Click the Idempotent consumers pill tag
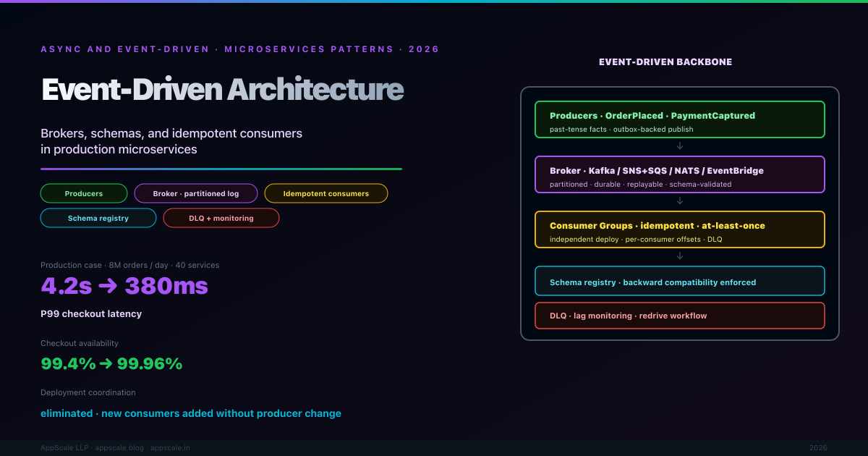The width and height of the screenshot is (868, 456). click(x=325, y=193)
